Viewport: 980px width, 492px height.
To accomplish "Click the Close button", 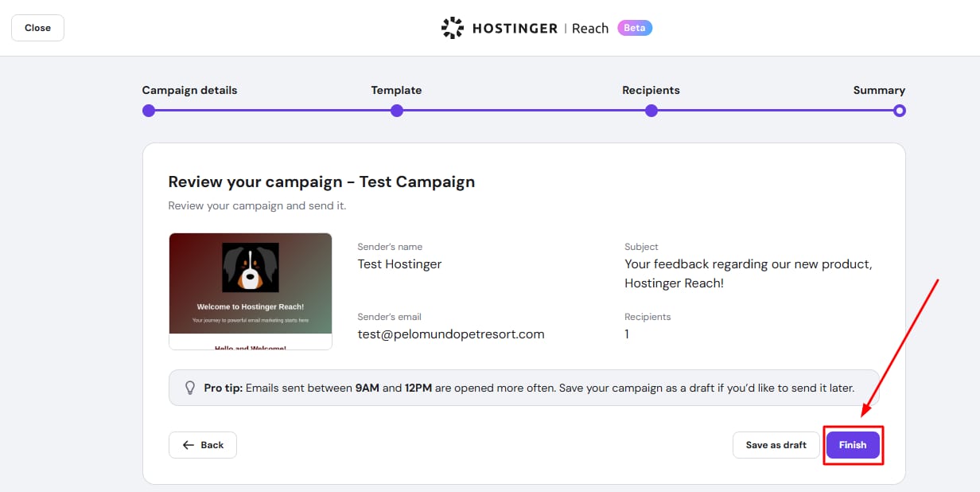I will (x=37, y=28).
